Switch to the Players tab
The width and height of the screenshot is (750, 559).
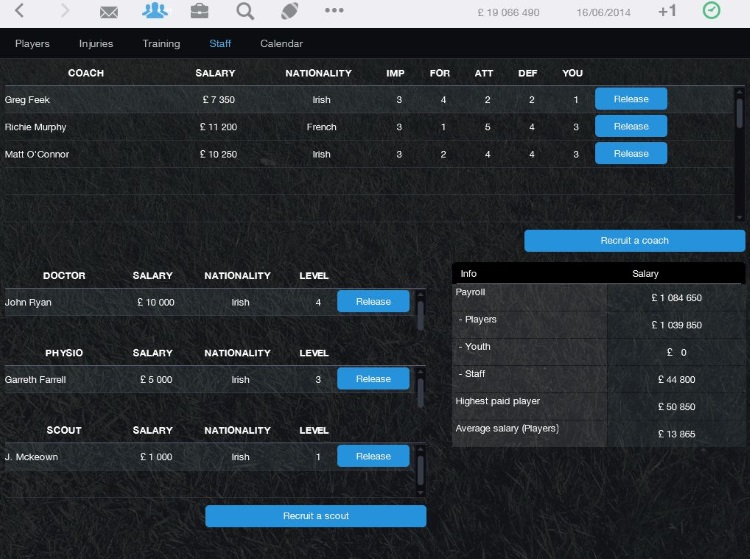[x=32, y=44]
